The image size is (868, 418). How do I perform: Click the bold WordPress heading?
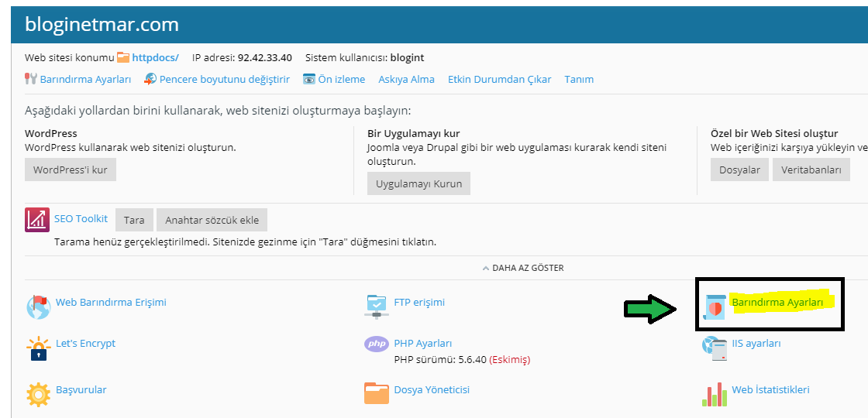click(x=51, y=133)
